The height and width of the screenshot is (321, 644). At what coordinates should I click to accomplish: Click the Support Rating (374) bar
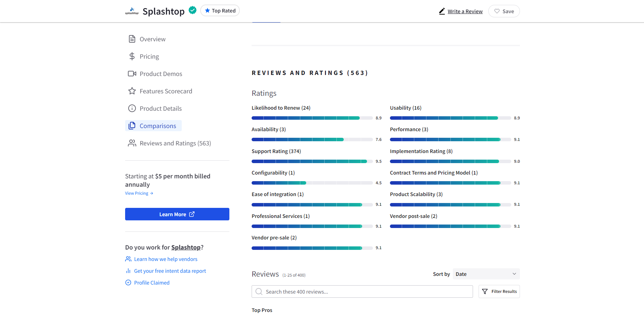tap(312, 161)
